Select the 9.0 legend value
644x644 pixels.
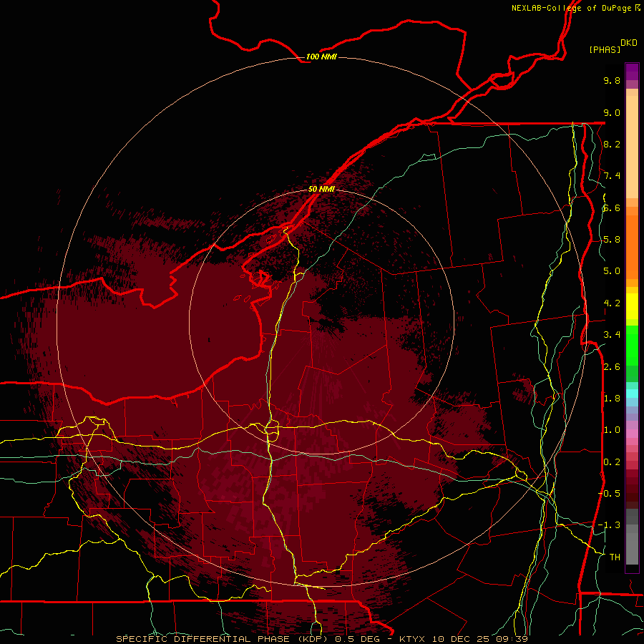pyautogui.click(x=612, y=112)
